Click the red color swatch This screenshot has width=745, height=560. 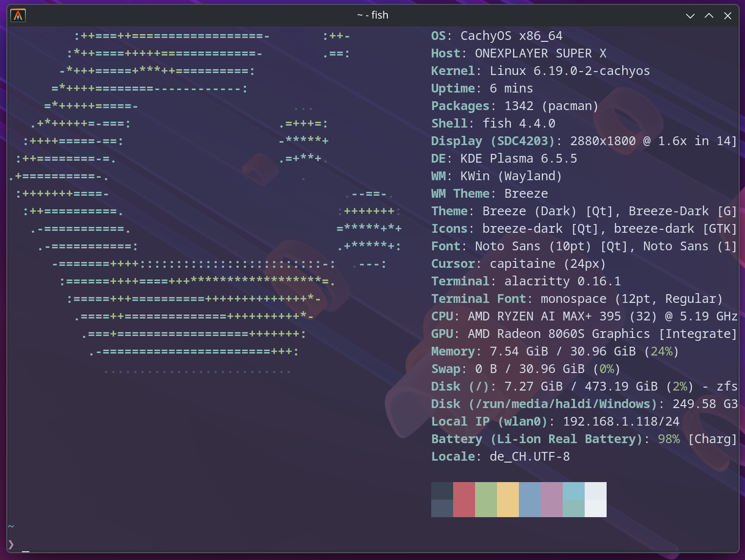pos(464,500)
